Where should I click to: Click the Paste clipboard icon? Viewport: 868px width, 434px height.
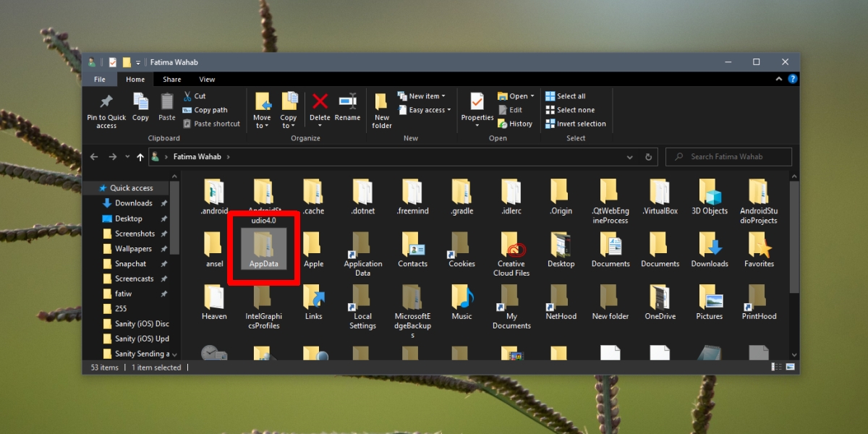coord(167,102)
